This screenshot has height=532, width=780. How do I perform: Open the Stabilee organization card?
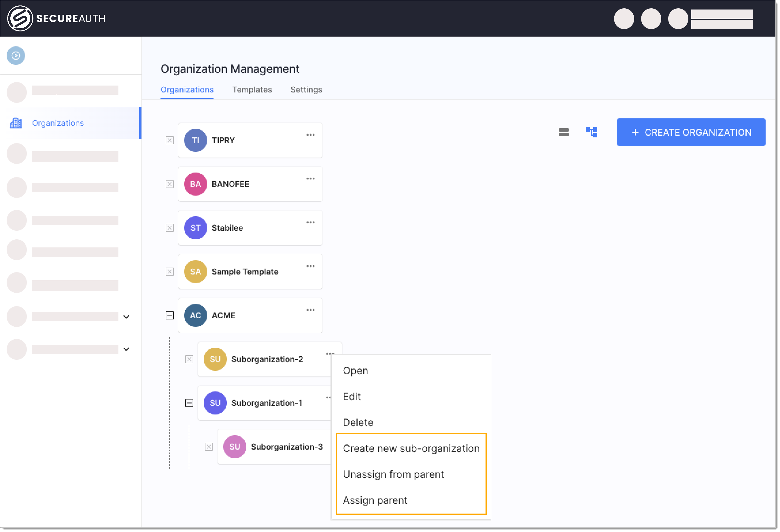click(250, 228)
